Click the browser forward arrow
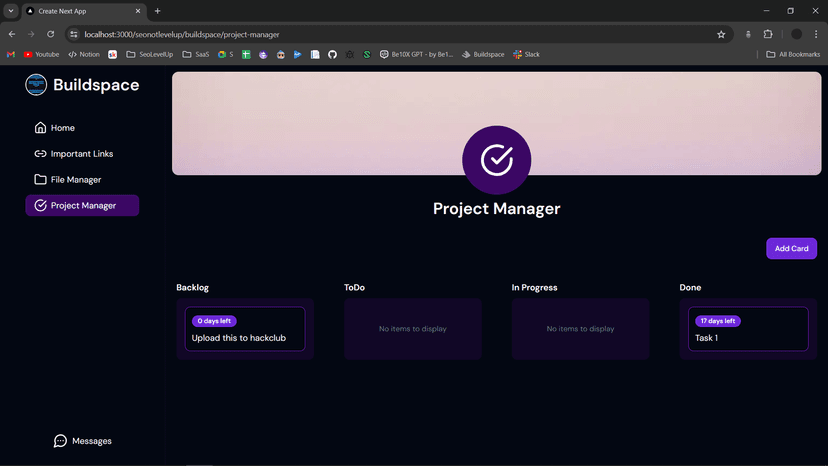The image size is (828, 466). click(x=31, y=34)
